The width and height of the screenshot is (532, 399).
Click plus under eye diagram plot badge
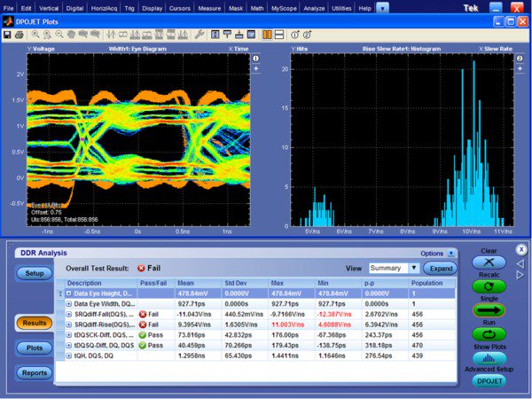tap(256, 69)
